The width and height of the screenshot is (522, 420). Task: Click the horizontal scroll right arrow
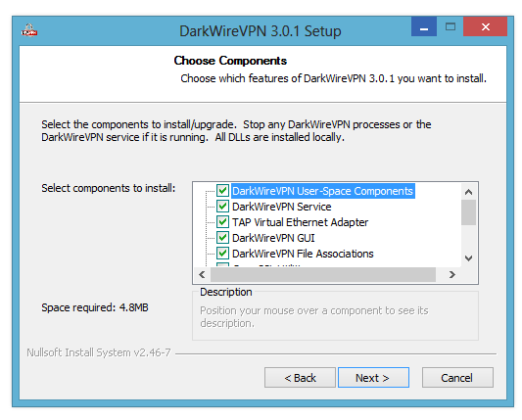coord(451,274)
